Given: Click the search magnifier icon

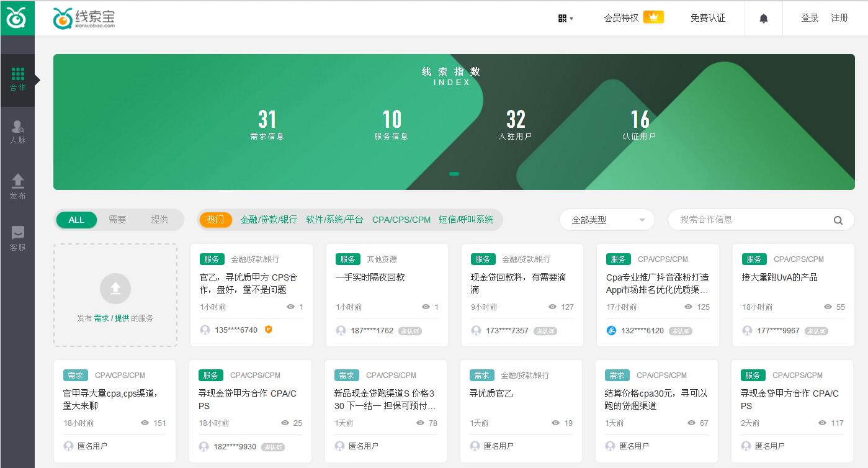Looking at the screenshot, I should click(x=838, y=220).
